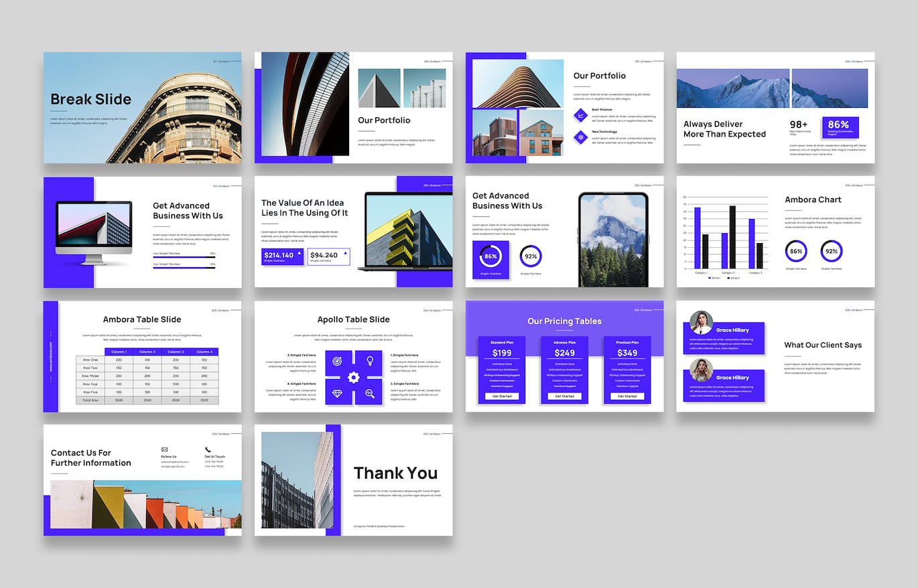Click the target icon on Apollo Table Slide

click(338, 361)
